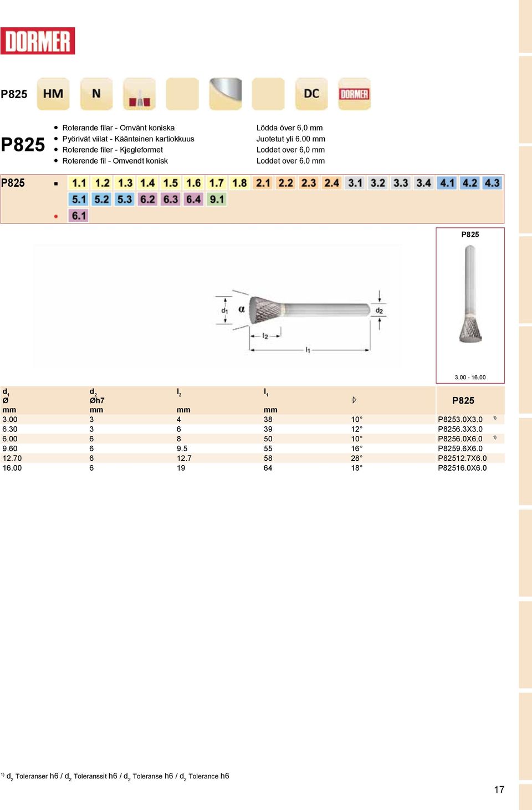Click the 3.00 diameter cell

pos(10,420)
